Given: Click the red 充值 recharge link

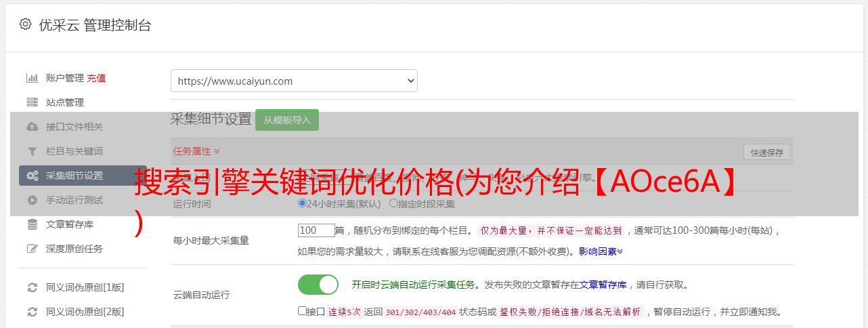Looking at the screenshot, I should click(x=96, y=78).
